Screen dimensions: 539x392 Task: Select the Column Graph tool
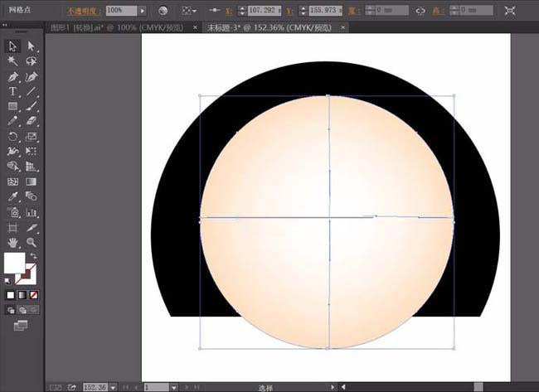31,212
